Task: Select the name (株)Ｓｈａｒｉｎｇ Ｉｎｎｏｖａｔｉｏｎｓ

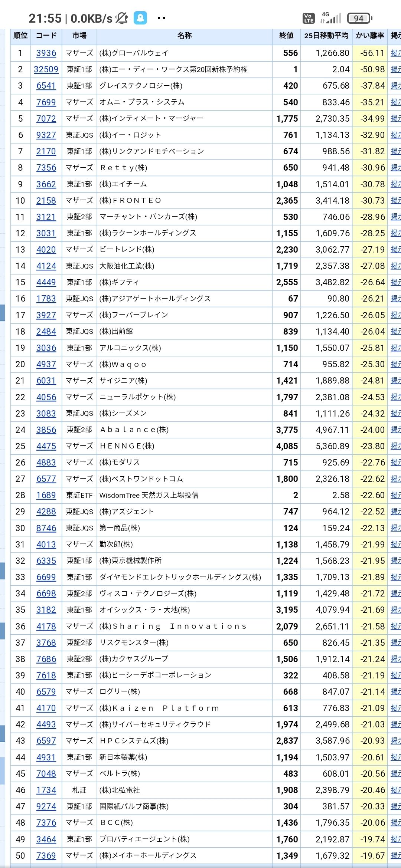Action: [x=173, y=626]
